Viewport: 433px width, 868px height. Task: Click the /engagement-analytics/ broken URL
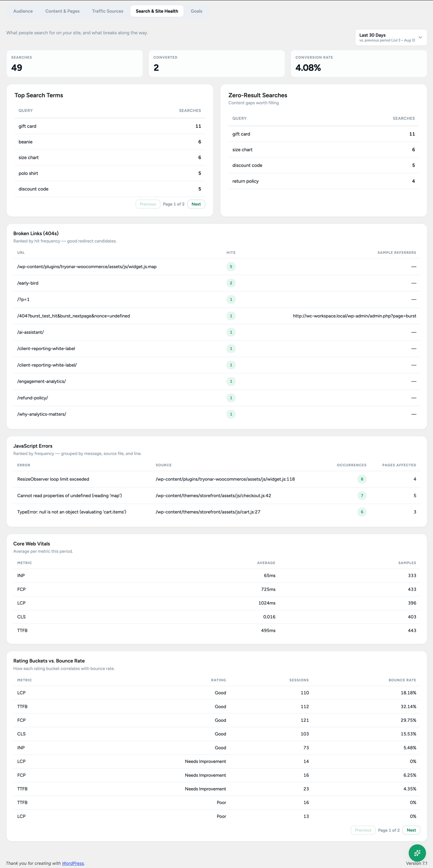click(x=41, y=381)
